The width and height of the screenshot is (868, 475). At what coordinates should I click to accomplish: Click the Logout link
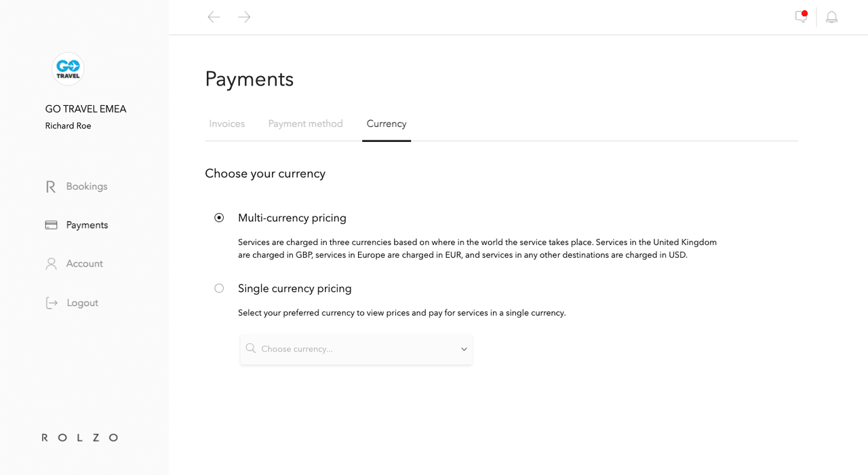pyautogui.click(x=83, y=303)
